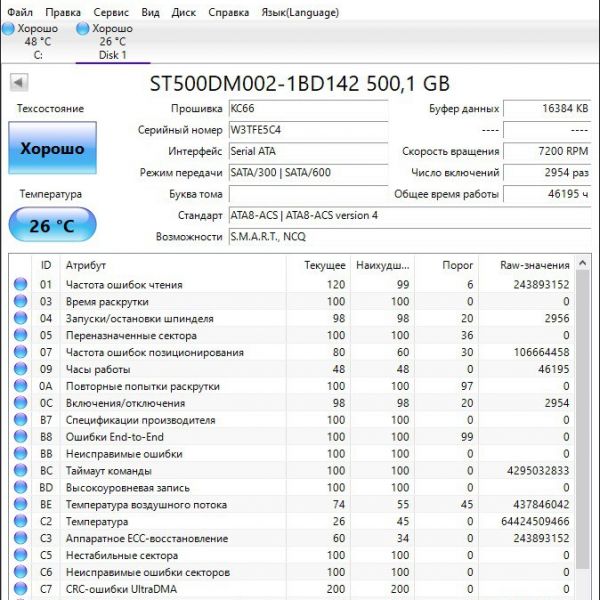This screenshot has height=600, width=600.
Task: Select the row Частота ошибок позиционирования
Action: coord(292,352)
